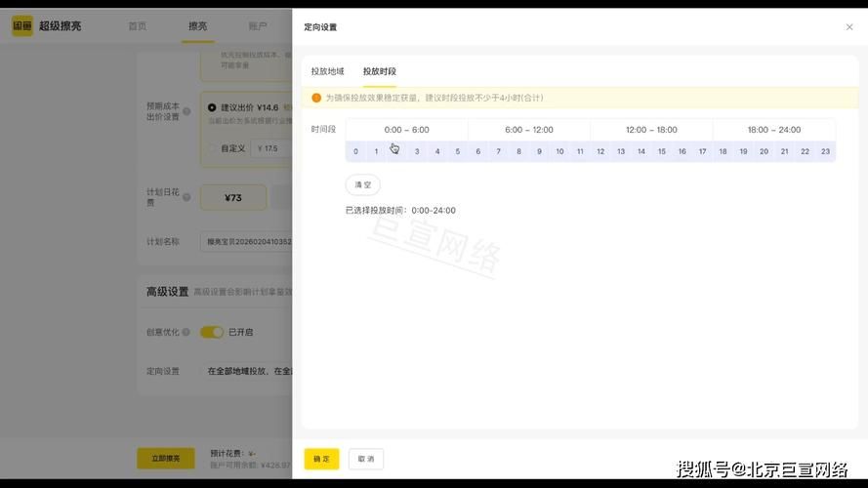Click the 计划名称 input field
The height and width of the screenshot is (488, 868).
[246, 242]
